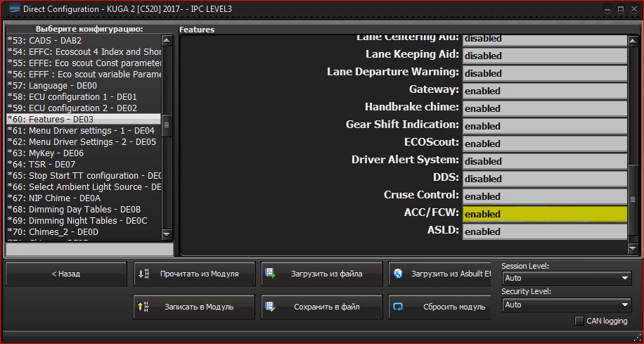Image resolution: width=644 pixels, height=344 pixels.
Task: Click the read-from-module icon on Прочитать из Модуля
Action: (143, 274)
